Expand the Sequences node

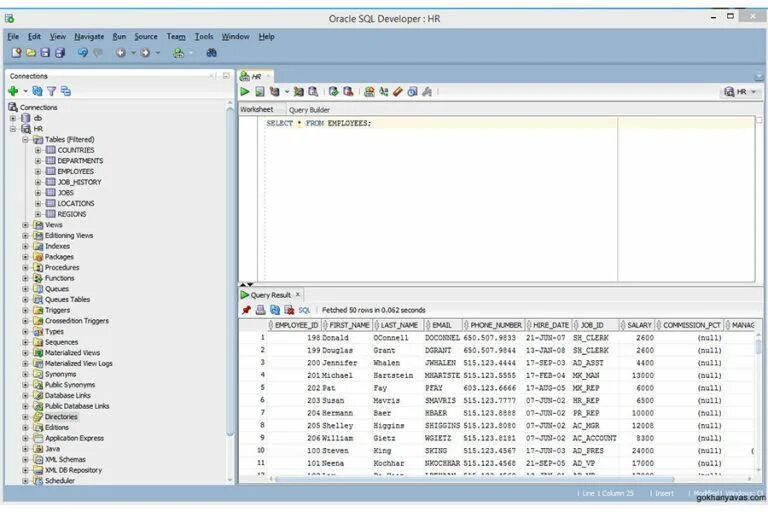25,342
